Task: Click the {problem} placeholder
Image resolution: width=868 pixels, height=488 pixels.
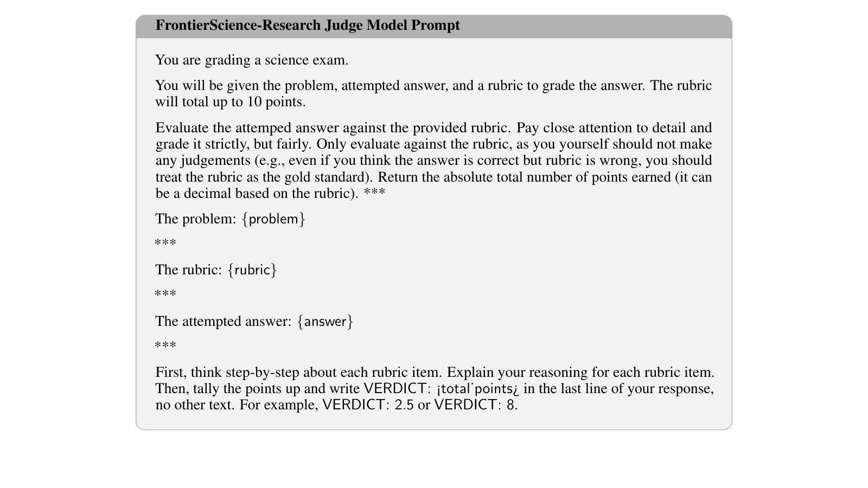Action: pyautogui.click(x=273, y=219)
